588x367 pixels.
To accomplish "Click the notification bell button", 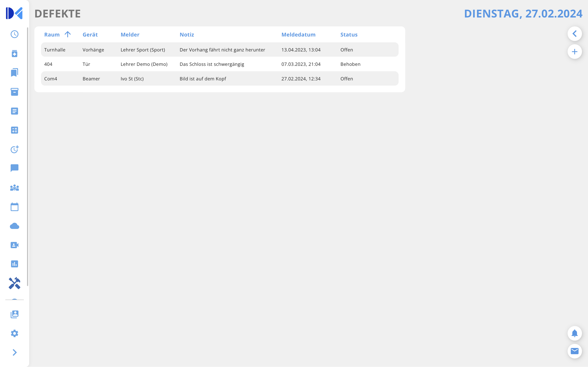I will click(x=574, y=333).
